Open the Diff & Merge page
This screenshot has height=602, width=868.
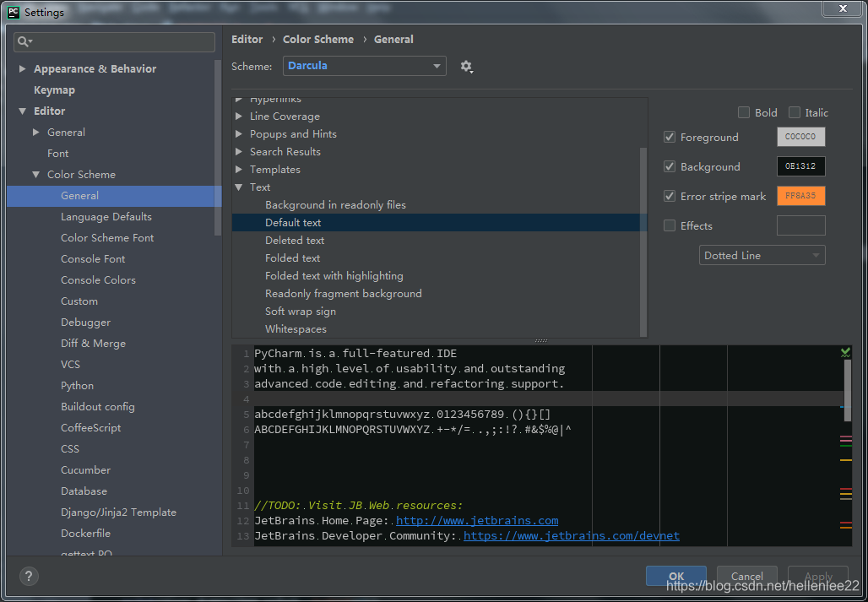point(93,343)
